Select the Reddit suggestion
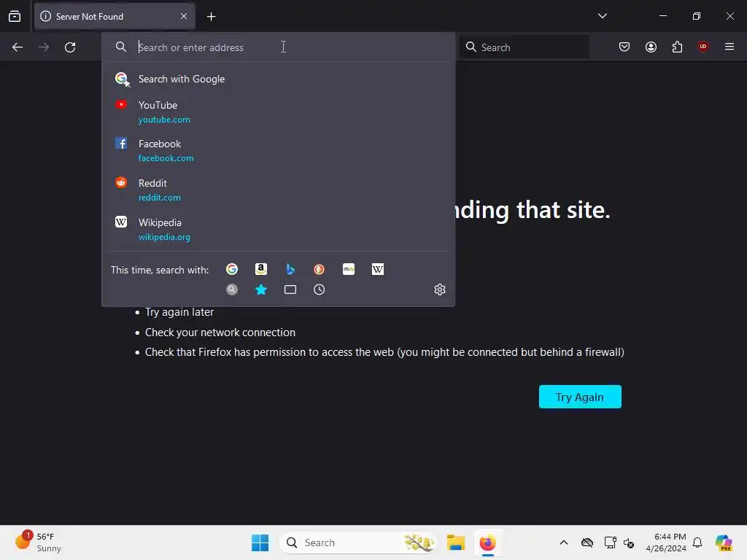The width and height of the screenshot is (747, 560). (278, 190)
